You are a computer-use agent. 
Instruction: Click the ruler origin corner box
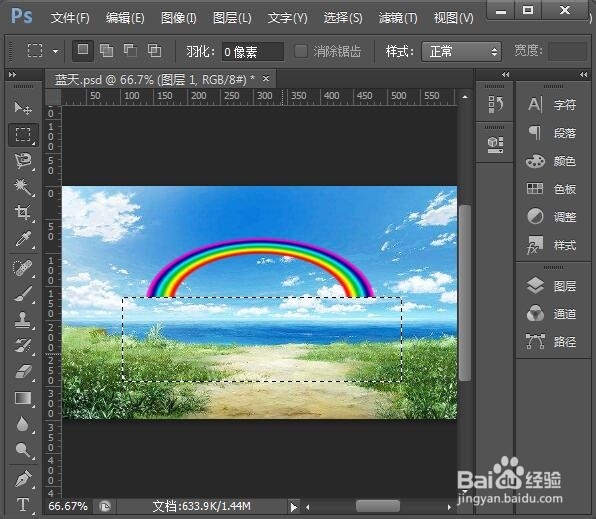[x=53, y=97]
